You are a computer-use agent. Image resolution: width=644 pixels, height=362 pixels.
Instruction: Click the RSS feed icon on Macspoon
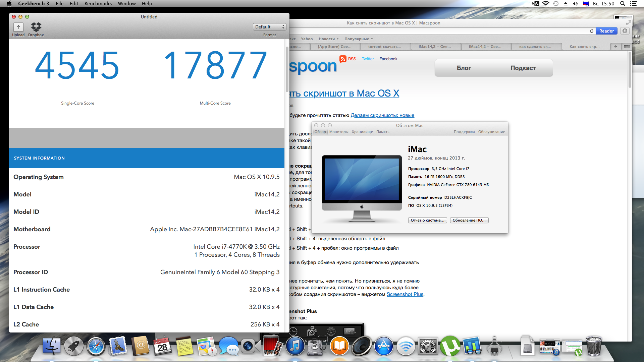pos(343,59)
